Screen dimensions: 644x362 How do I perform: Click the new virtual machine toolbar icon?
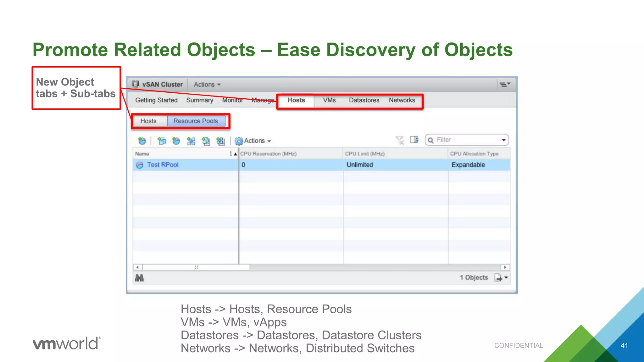162,141
